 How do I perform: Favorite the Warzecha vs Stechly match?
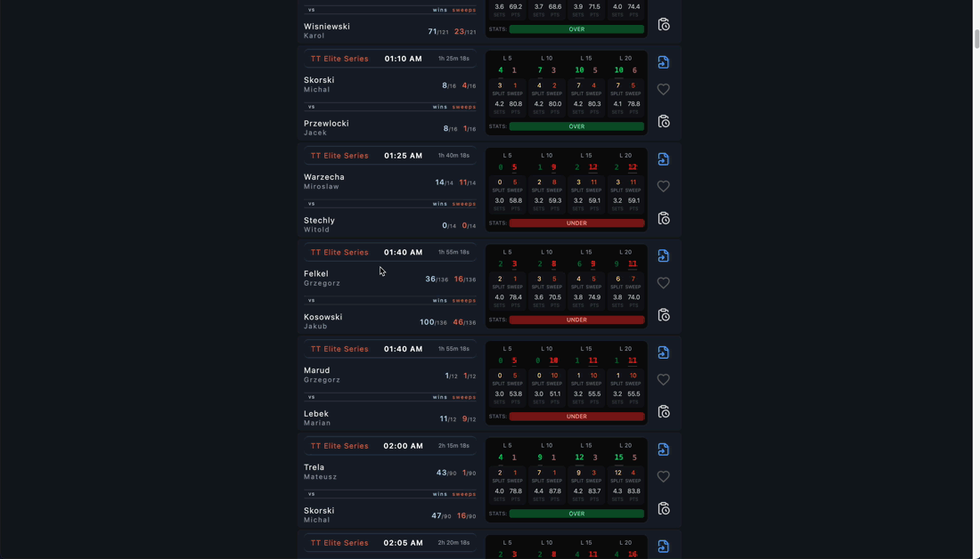tap(664, 186)
